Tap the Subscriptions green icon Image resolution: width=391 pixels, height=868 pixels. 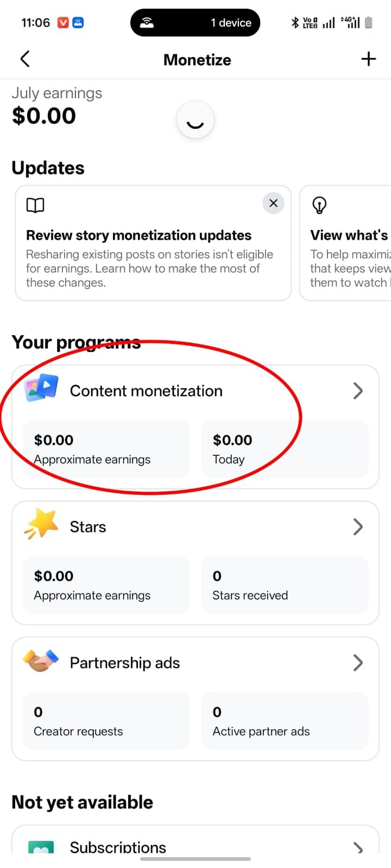tap(41, 847)
